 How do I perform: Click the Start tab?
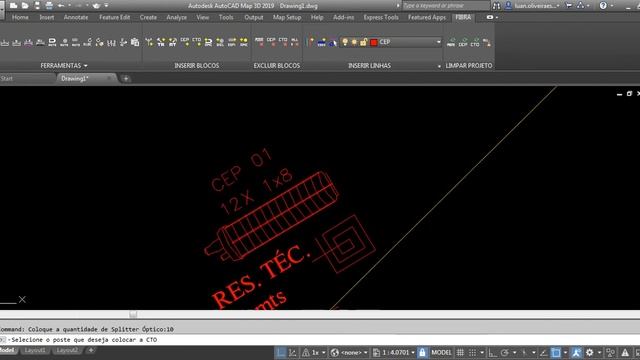(7, 78)
